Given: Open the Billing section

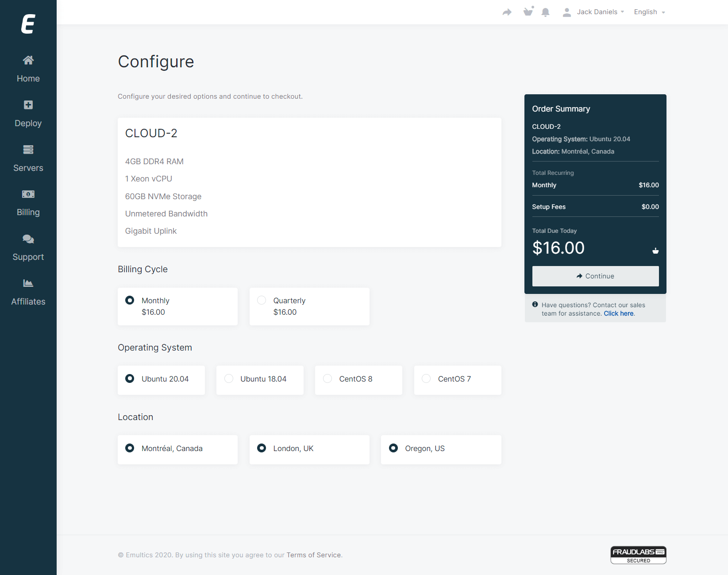Looking at the screenshot, I should point(28,203).
